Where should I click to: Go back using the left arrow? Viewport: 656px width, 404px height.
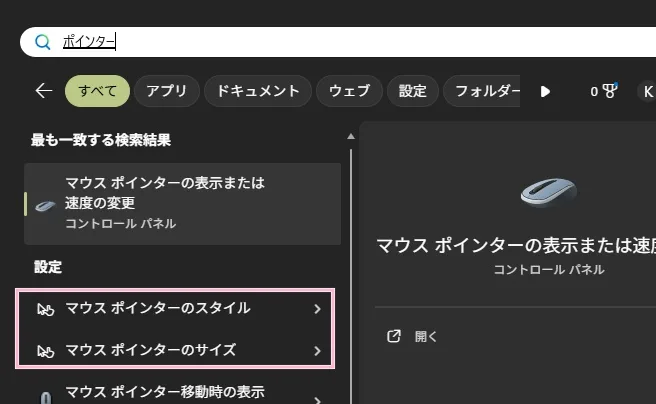(x=44, y=91)
